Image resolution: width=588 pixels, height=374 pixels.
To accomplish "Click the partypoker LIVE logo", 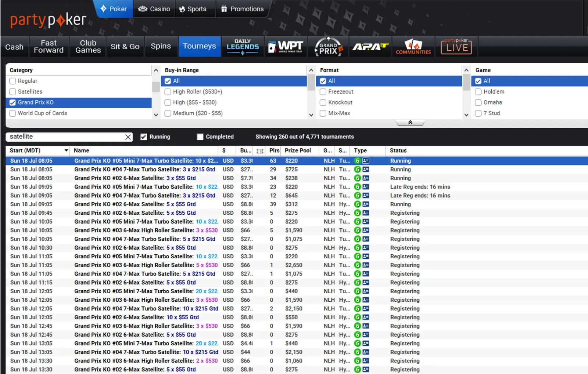I will pyautogui.click(x=456, y=47).
